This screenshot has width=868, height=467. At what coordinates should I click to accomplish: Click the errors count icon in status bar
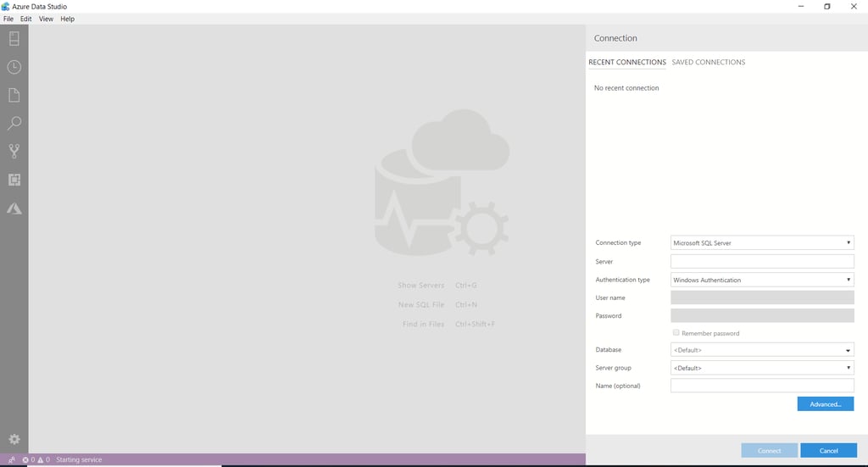tap(25, 460)
